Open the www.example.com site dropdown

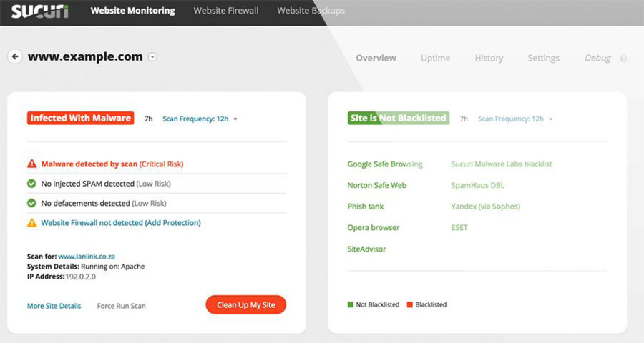coord(152,57)
